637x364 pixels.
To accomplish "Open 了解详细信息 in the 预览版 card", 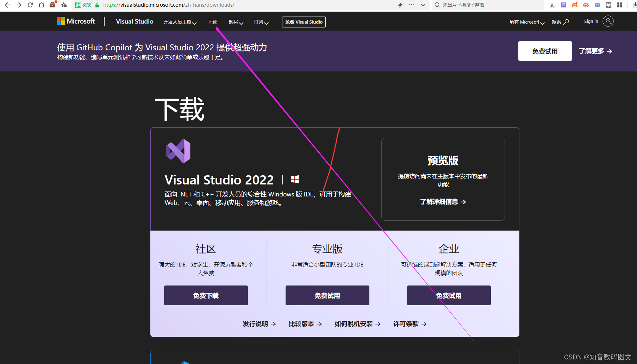I will (442, 201).
